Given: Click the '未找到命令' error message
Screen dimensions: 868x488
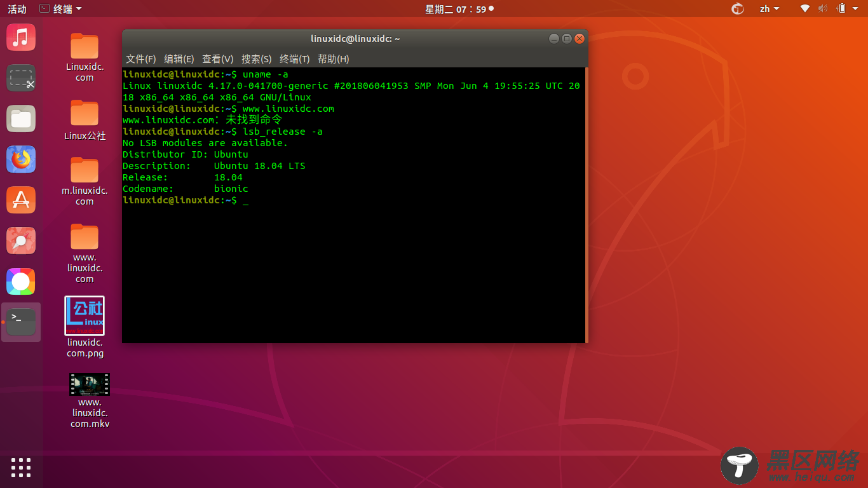Looking at the screenshot, I should tap(254, 120).
